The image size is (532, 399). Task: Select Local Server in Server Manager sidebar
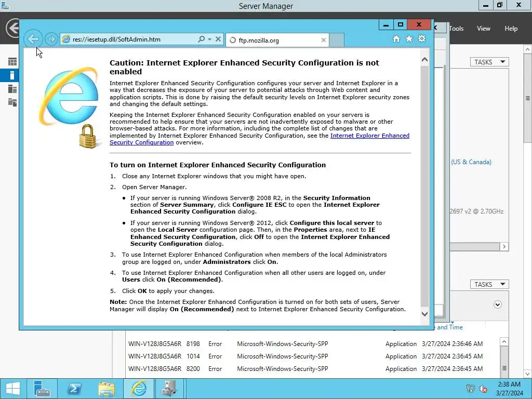coord(12,75)
